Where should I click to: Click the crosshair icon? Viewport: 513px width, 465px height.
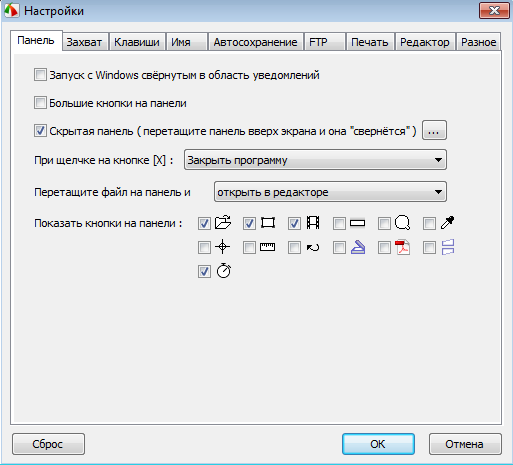[223, 247]
